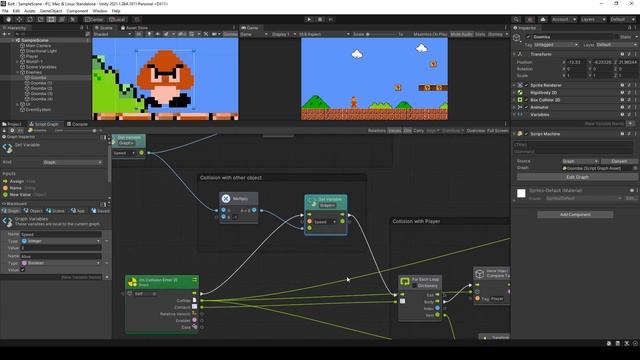Toggle the Animator enabled checkbox

coord(527,107)
